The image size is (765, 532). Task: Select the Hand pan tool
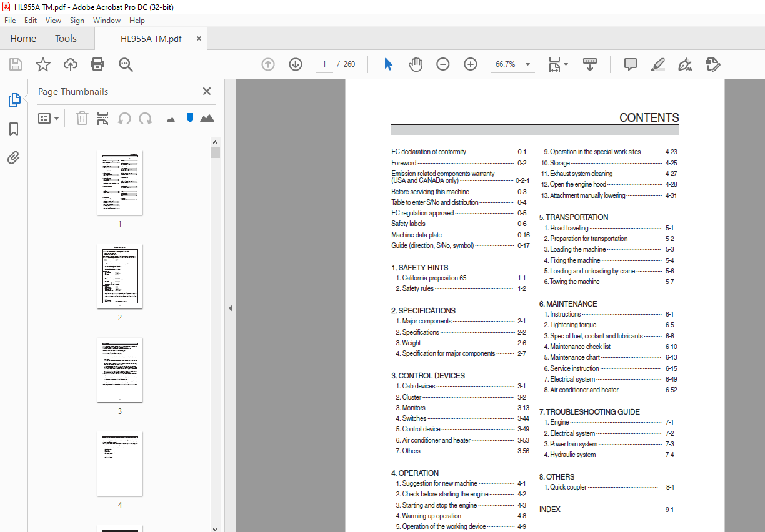click(x=416, y=64)
